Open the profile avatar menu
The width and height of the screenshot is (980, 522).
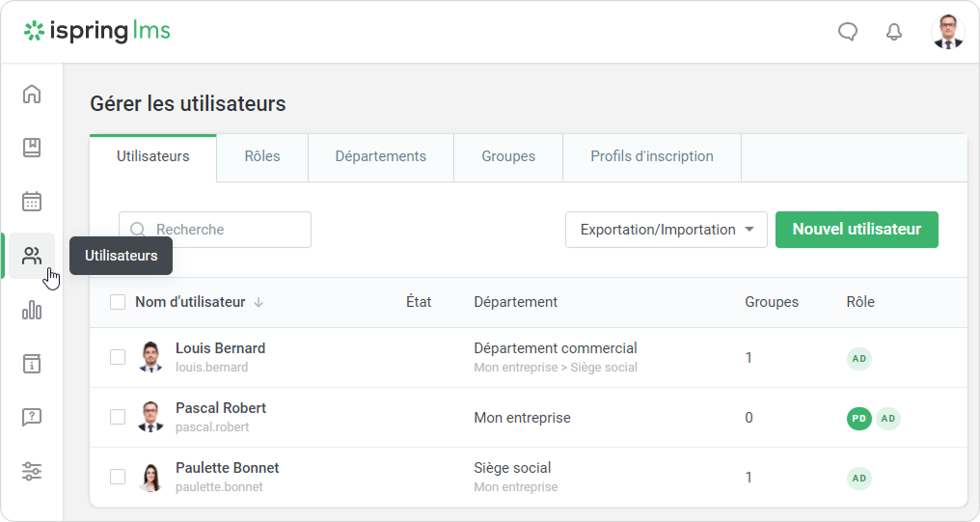click(947, 32)
